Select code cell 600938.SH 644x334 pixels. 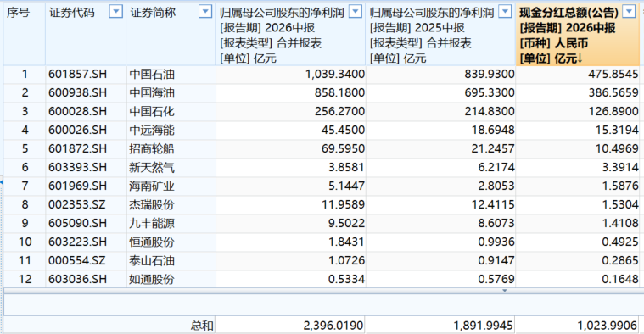pos(77,92)
